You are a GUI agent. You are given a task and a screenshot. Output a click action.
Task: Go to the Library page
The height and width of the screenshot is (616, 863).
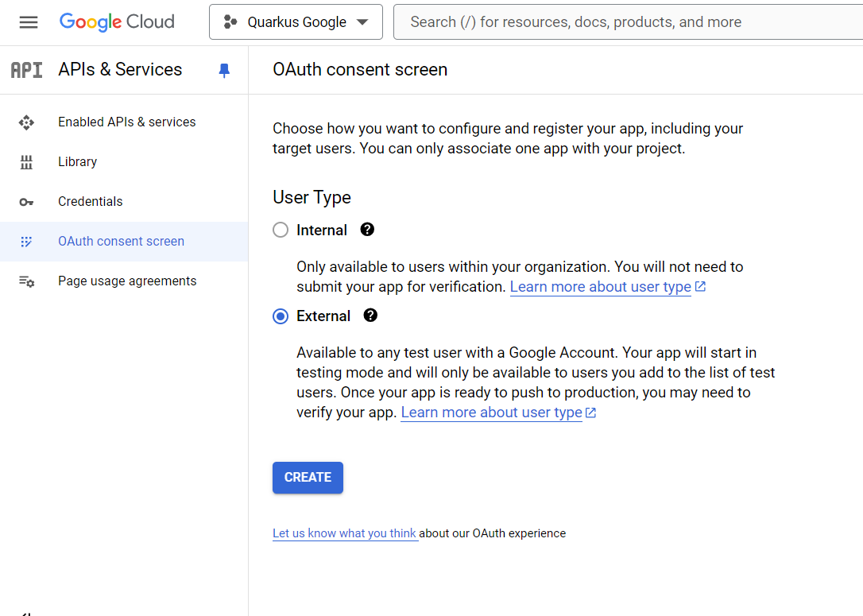[x=124, y=162]
